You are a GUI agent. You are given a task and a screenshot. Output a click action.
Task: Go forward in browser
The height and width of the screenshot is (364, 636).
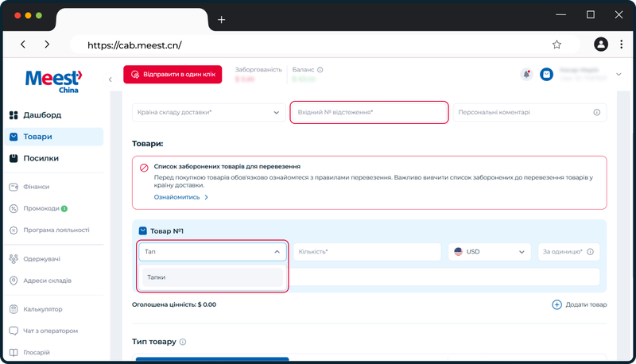point(47,45)
